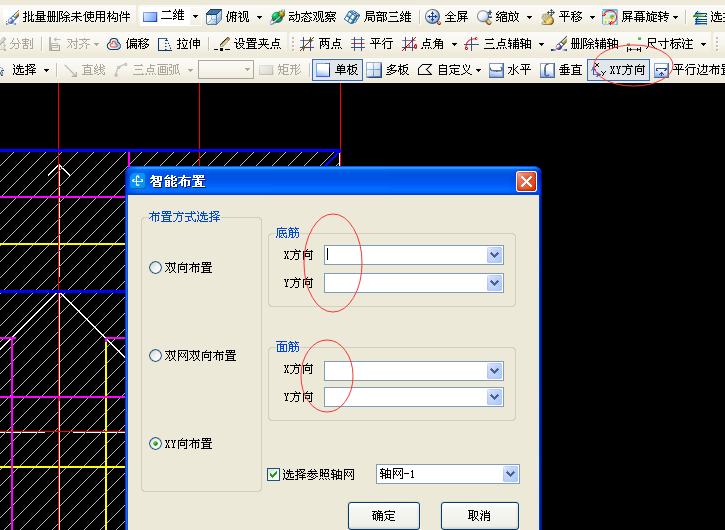Click the 尺寸标注 dimension tool
Image resolution: width=725 pixels, height=530 pixels.
[660, 44]
